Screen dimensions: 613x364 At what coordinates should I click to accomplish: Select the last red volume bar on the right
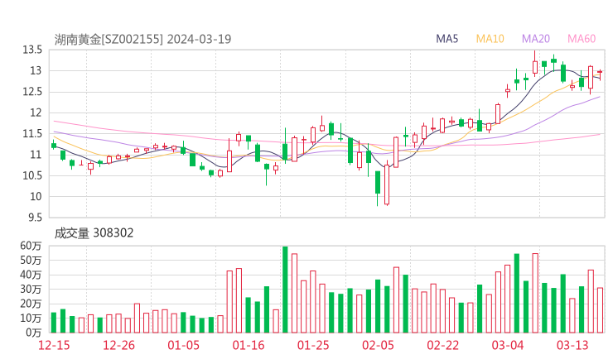(600, 310)
